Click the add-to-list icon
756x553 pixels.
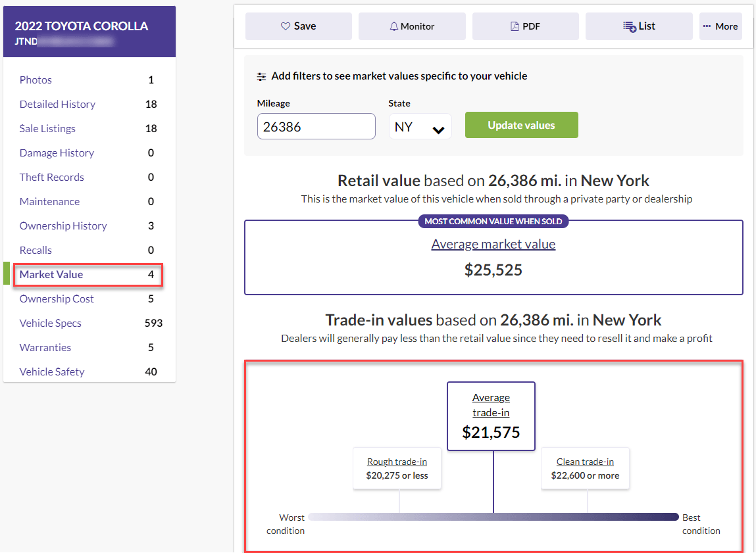point(630,26)
